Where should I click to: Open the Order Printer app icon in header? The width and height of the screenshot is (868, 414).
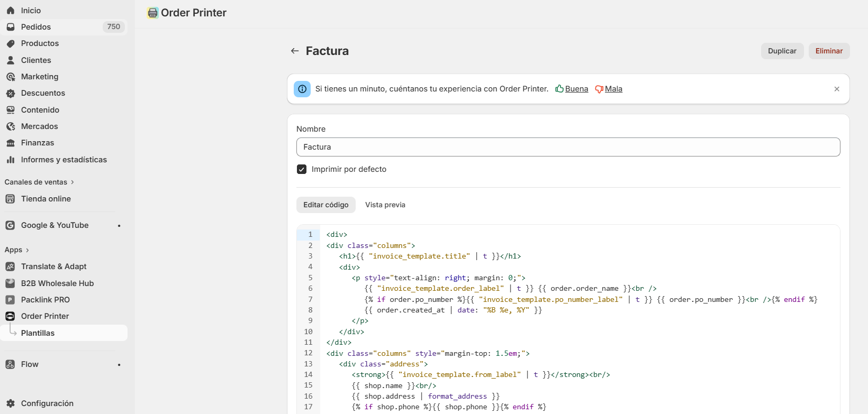[x=153, y=13]
